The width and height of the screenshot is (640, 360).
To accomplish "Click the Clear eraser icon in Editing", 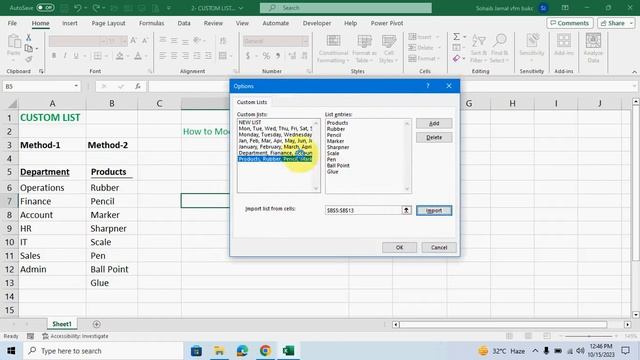I will tap(456, 59).
